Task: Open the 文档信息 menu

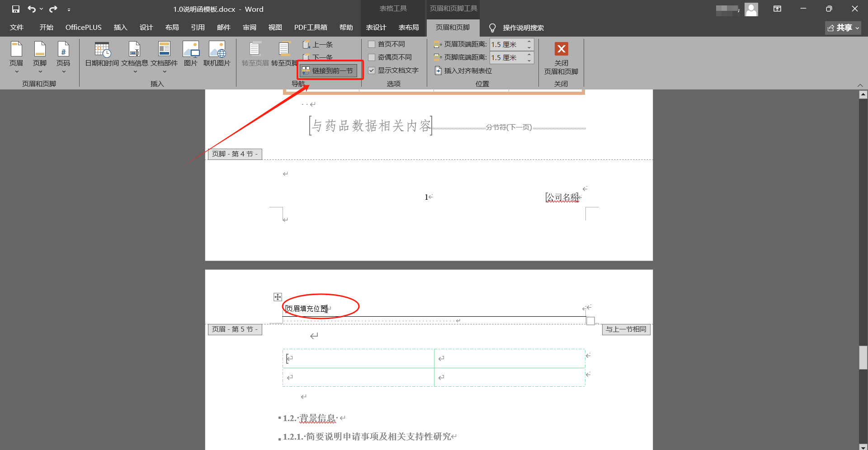Action: tap(135, 57)
